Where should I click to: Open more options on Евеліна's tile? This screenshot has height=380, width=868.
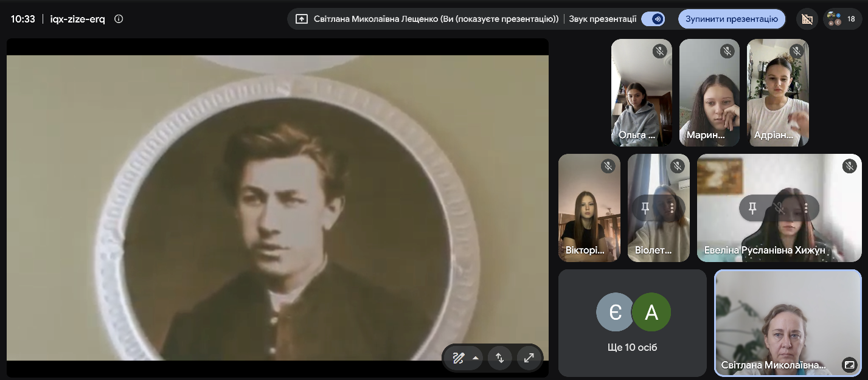806,209
